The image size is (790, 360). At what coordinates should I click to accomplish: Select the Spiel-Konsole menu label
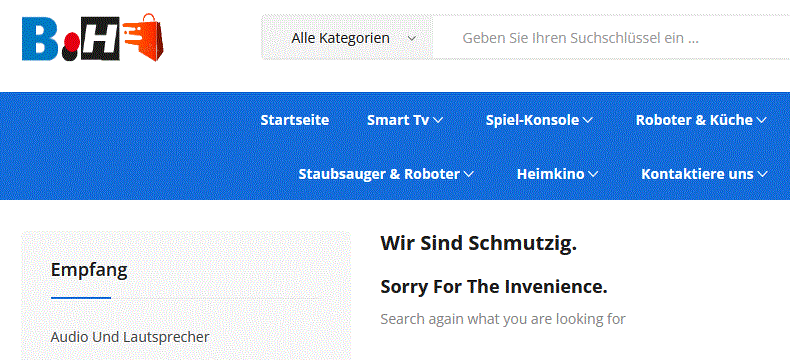pyautogui.click(x=532, y=120)
